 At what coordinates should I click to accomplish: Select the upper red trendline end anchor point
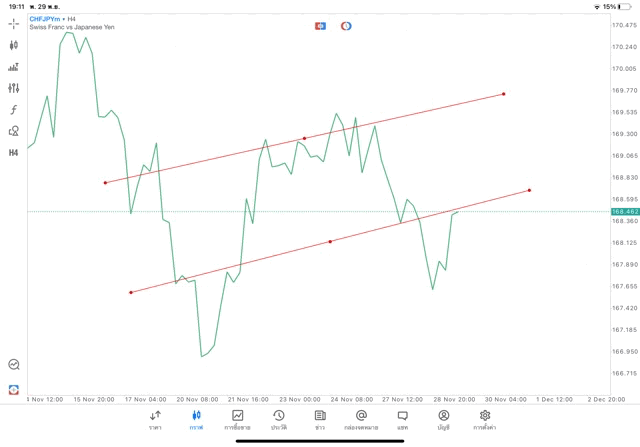[504, 94]
